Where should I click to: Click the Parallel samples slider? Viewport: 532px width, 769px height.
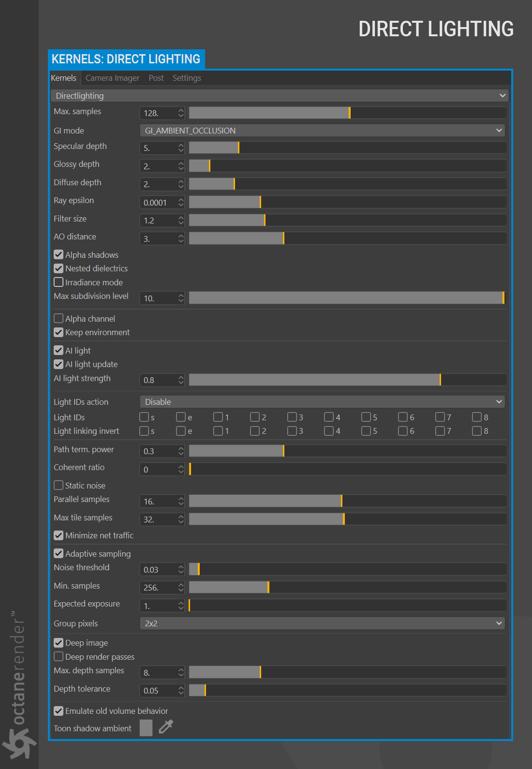click(347, 501)
